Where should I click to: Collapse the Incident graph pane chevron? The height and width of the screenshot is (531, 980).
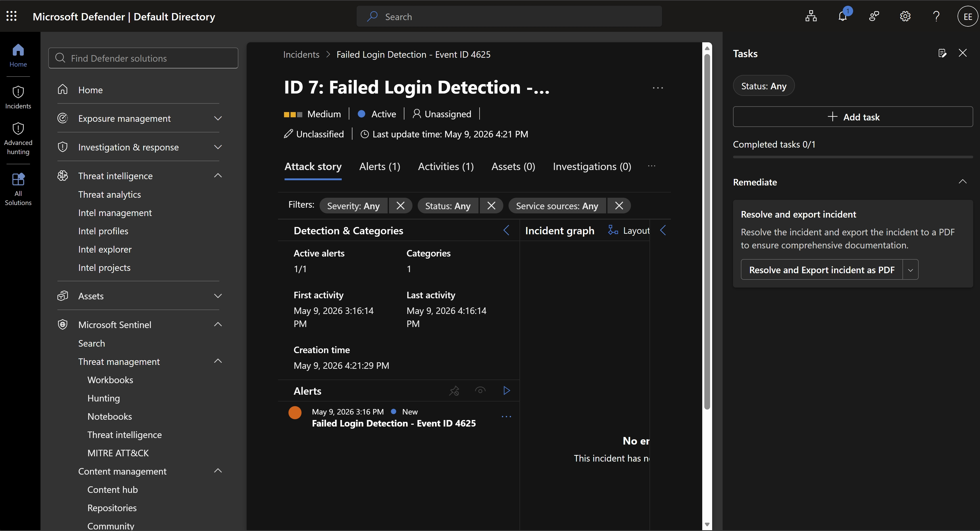coord(663,230)
